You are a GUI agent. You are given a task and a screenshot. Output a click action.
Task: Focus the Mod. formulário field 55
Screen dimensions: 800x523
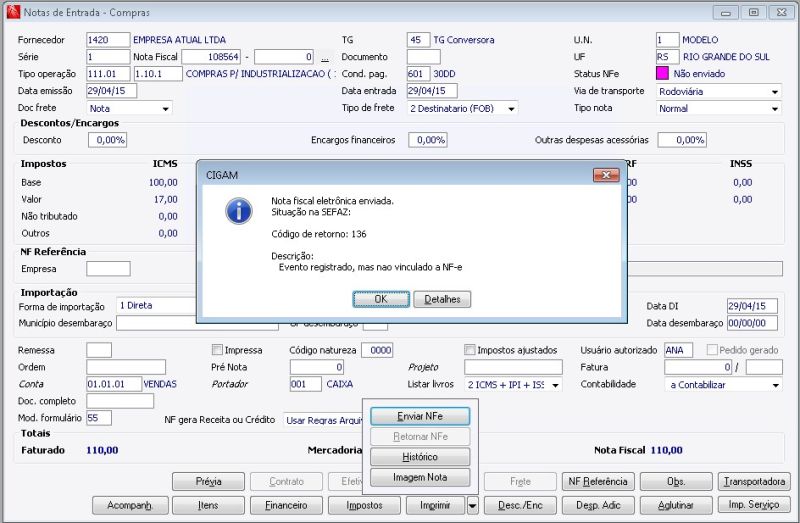tap(99, 418)
